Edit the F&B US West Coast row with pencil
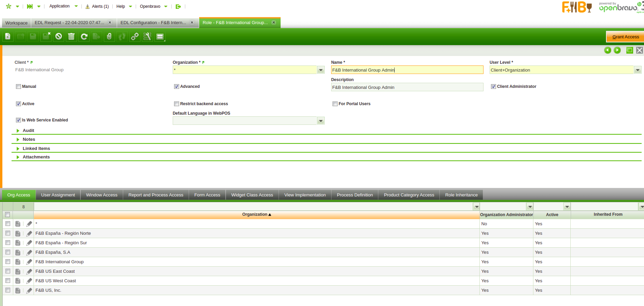 [x=29, y=281]
